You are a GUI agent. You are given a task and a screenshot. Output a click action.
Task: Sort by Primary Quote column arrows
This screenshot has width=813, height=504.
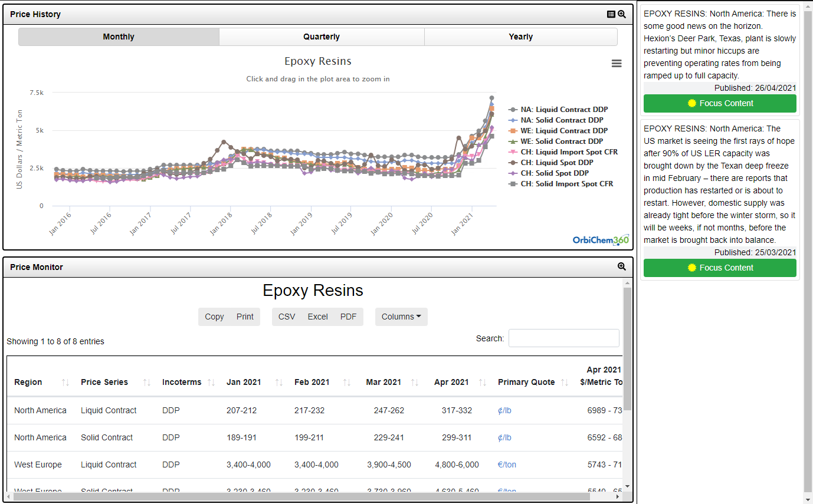point(565,383)
